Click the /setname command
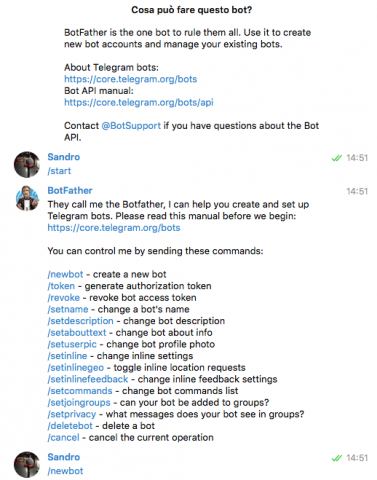 coord(68,309)
